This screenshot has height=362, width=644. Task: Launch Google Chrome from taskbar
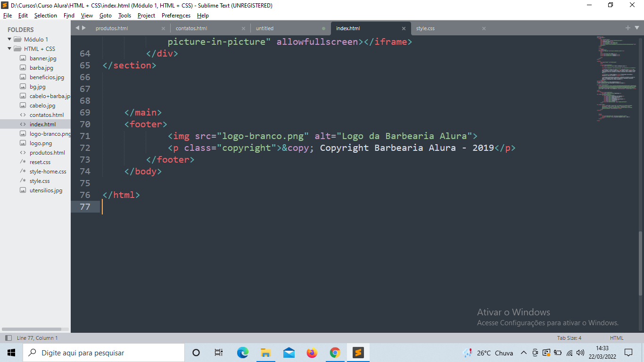335,353
